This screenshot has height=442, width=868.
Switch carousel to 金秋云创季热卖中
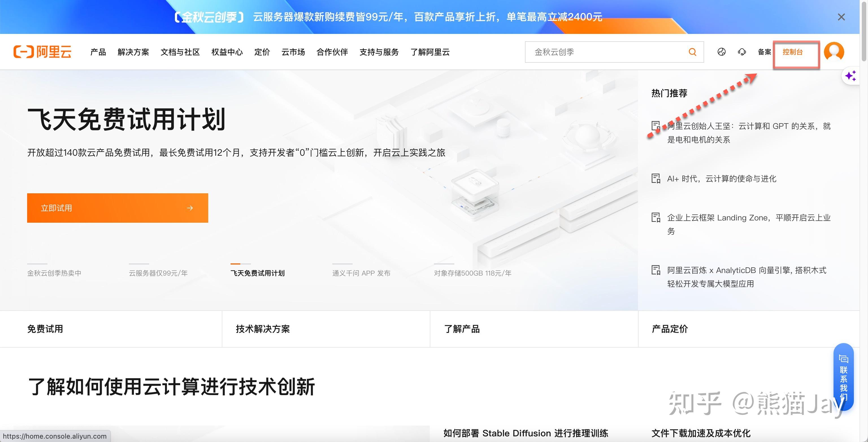point(54,273)
